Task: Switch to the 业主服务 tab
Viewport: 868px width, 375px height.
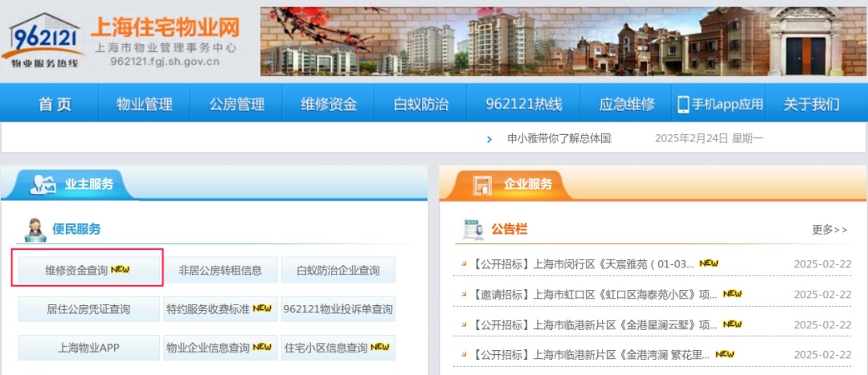Action: pos(71,185)
